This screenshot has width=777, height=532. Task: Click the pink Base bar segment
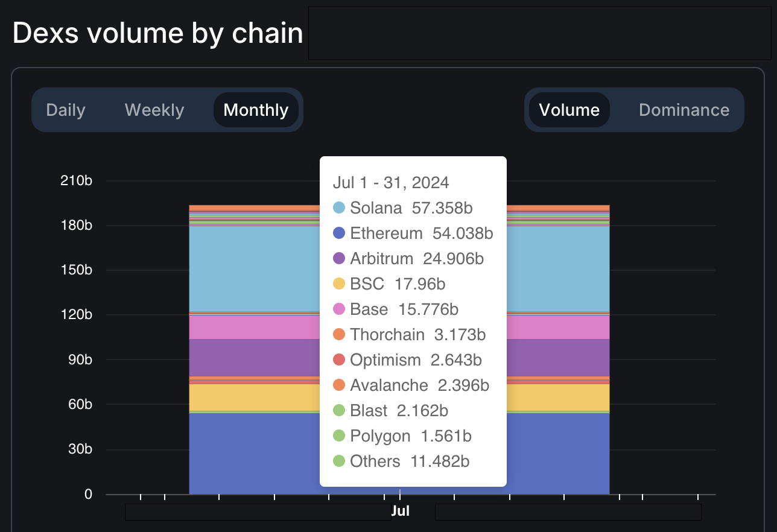tap(253, 327)
